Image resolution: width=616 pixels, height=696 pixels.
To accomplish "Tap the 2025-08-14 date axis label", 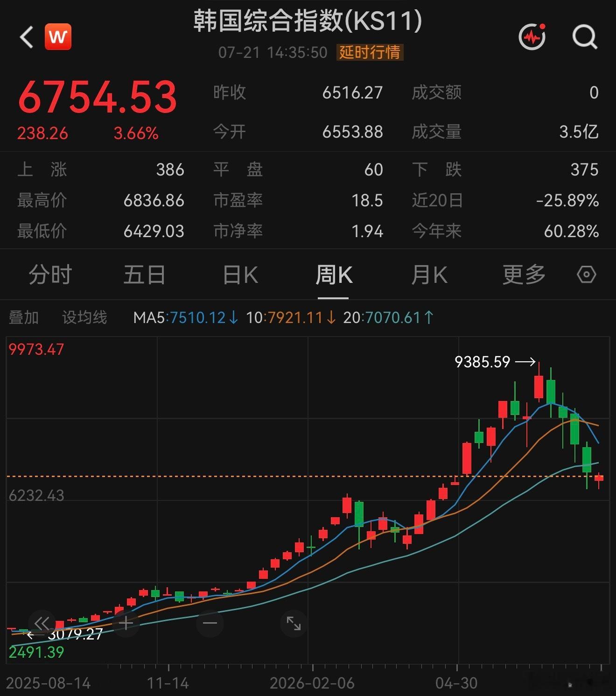I will [x=48, y=683].
